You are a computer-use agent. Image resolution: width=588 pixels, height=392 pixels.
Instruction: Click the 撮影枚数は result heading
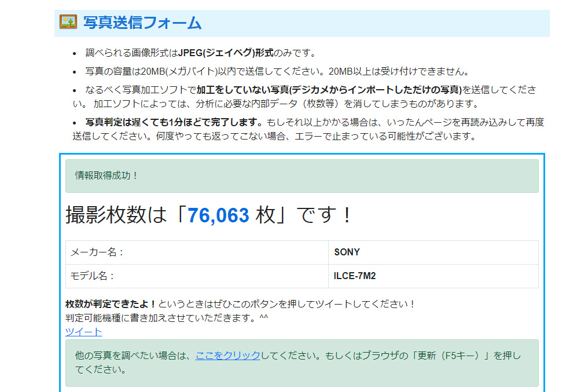point(208,215)
